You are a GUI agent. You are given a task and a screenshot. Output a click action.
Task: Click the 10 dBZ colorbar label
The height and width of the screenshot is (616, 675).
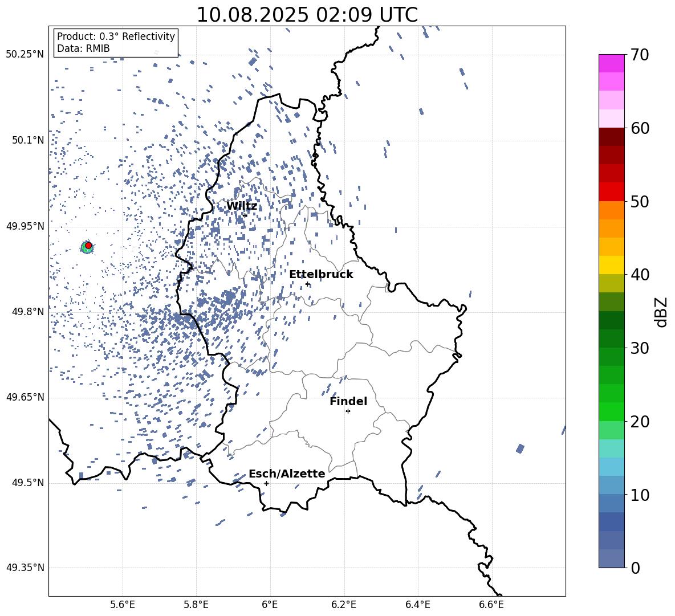[640, 495]
